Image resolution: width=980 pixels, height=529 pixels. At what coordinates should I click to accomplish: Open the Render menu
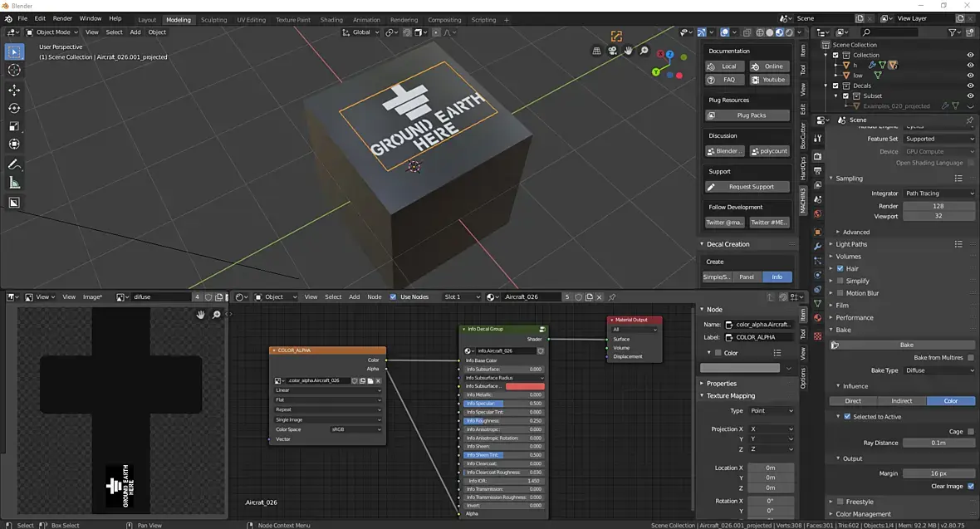pyautogui.click(x=62, y=18)
